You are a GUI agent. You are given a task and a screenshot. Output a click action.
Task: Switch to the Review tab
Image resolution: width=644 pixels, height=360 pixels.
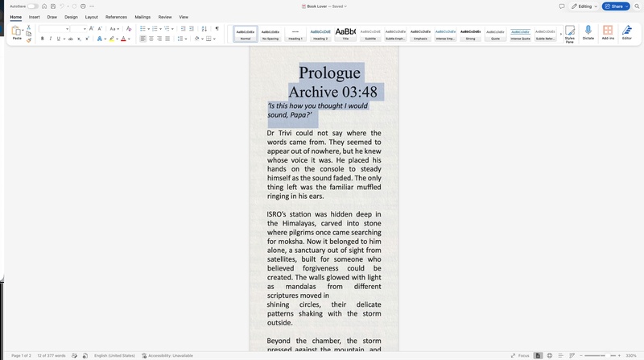tap(165, 17)
